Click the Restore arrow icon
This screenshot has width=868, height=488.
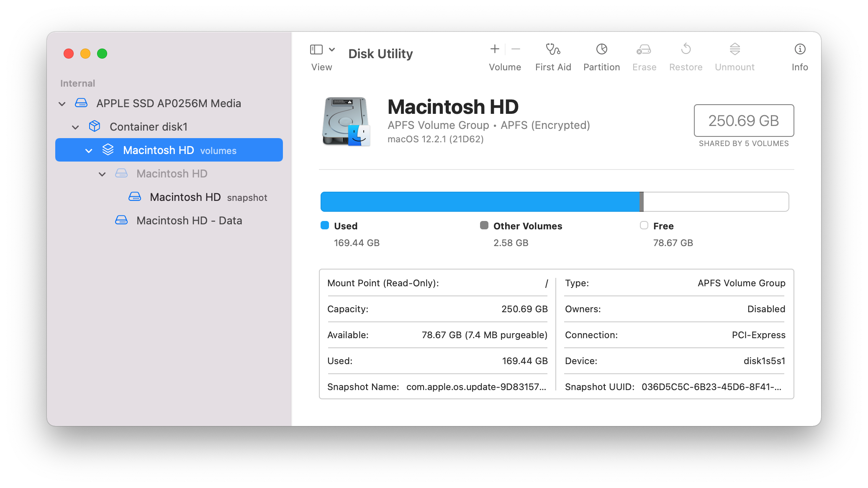(x=686, y=49)
